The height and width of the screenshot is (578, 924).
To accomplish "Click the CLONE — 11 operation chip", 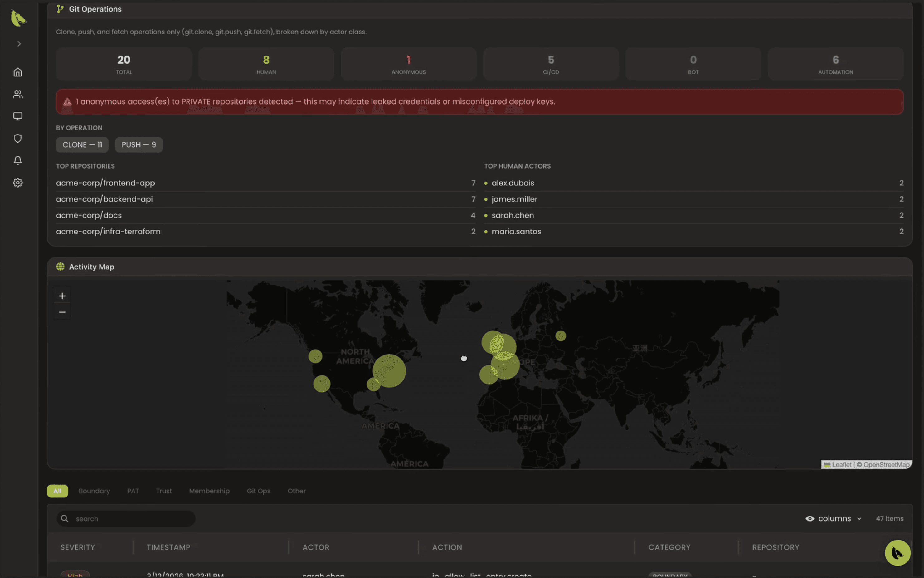I will [x=82, y=145].
